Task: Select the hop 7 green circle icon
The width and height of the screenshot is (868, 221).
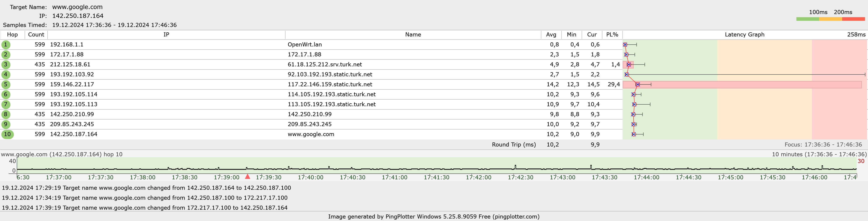Action: pos(6,104)
